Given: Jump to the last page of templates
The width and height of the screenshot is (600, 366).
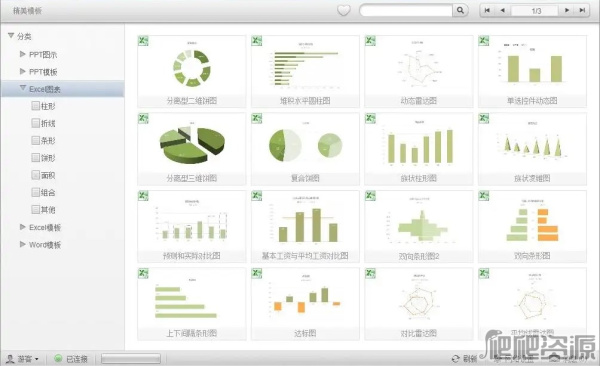Looking at the screenshot, I should pos(582,10).
